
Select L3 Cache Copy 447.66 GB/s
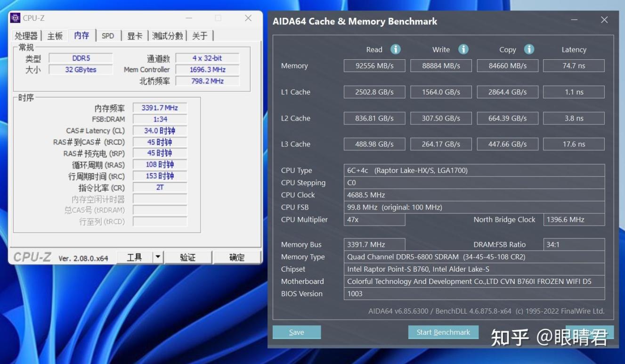pyautogui.click(x=507, y=145)
